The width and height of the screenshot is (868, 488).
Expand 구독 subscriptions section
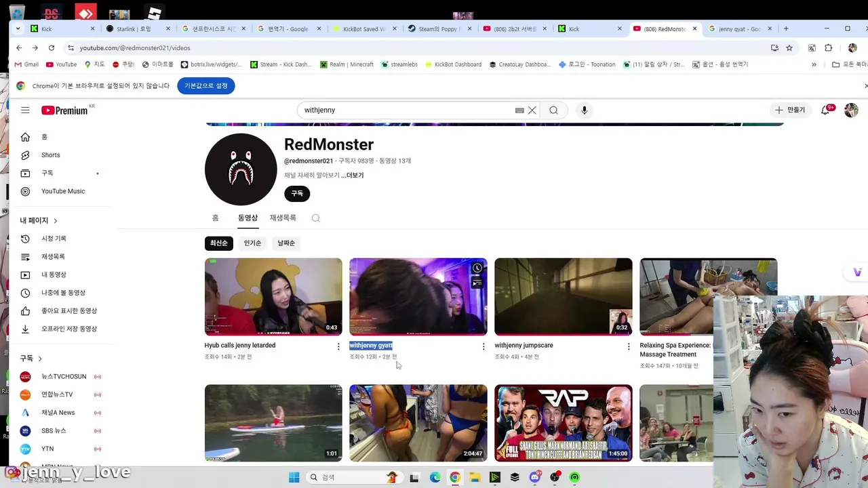tap(31, 358)
